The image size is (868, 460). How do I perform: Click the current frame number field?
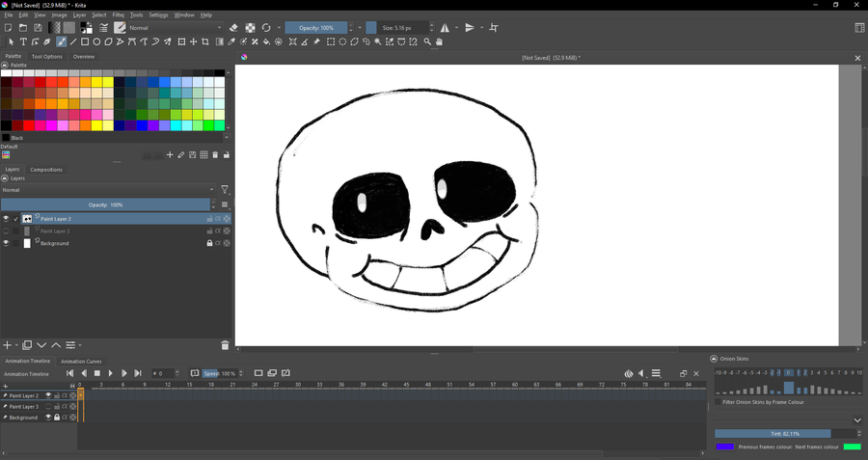tap(163, 373)
